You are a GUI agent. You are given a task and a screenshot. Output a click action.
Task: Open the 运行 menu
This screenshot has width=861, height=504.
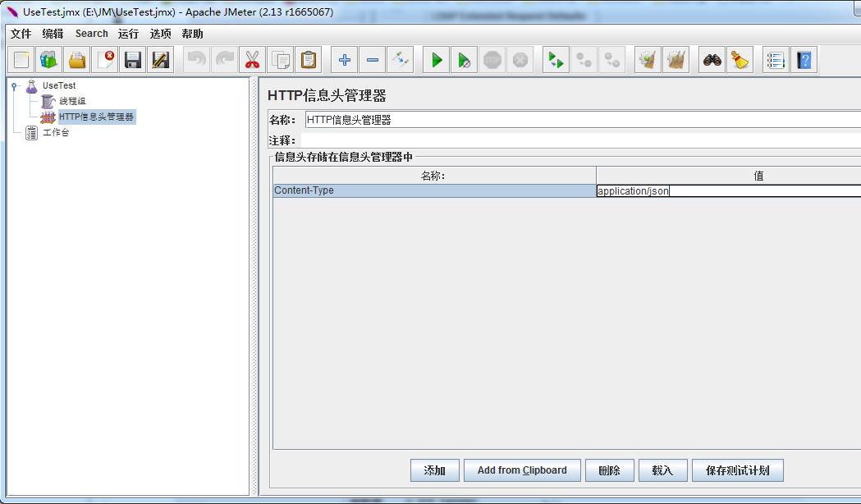point(128,34)
